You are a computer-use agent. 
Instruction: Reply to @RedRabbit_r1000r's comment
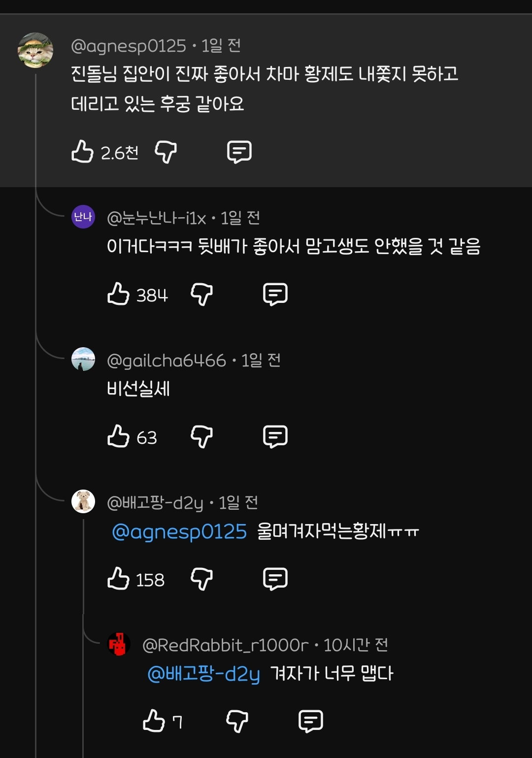click(311, 721)
